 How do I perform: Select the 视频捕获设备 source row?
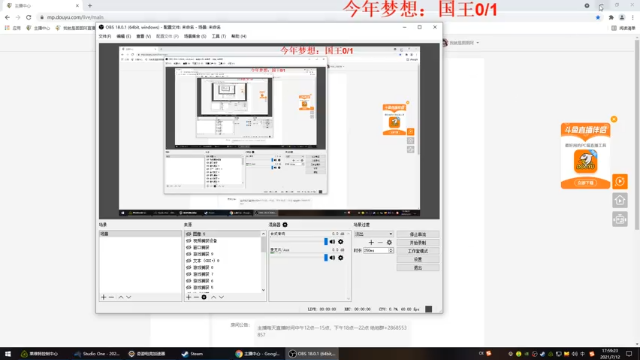click(223, 241)
